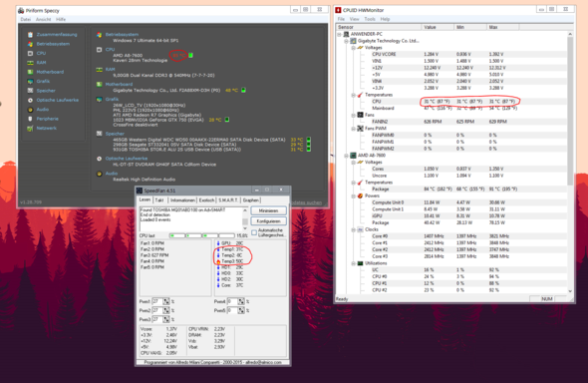Click the green CPU temperature indicator in Speccy
This screenshot has height=383, width=588.
pos(190,56)
